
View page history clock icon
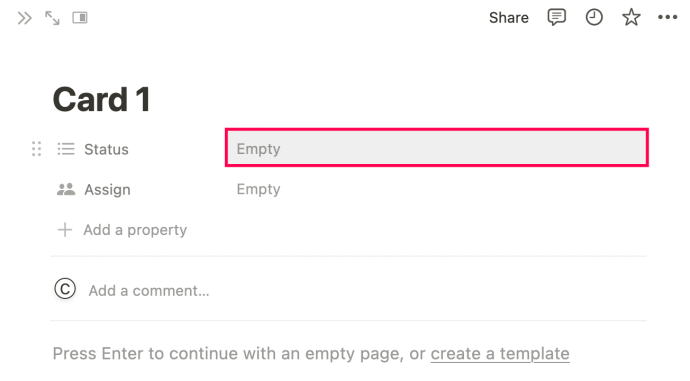pos(594,18)
